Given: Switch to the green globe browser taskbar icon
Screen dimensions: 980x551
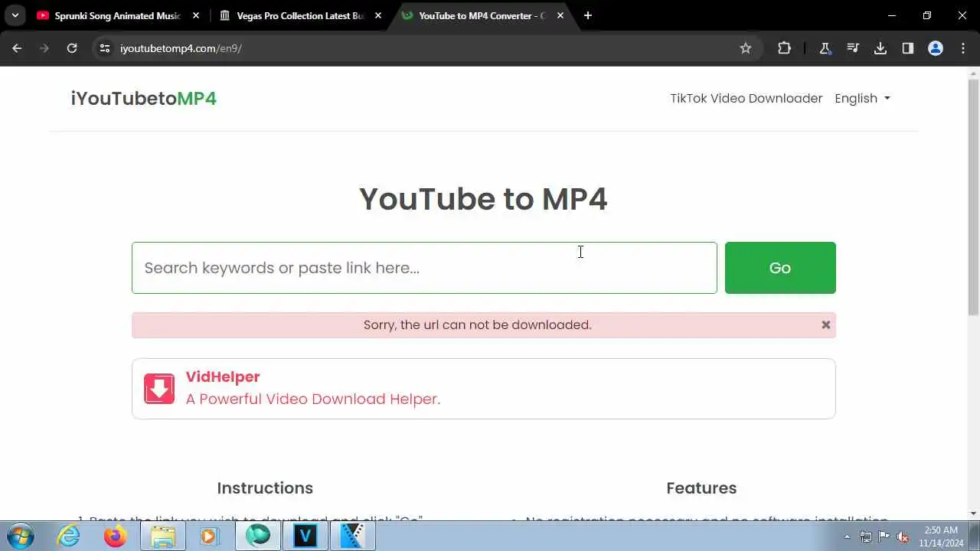Looking at the screenshot, I should [x=258, y=536].
